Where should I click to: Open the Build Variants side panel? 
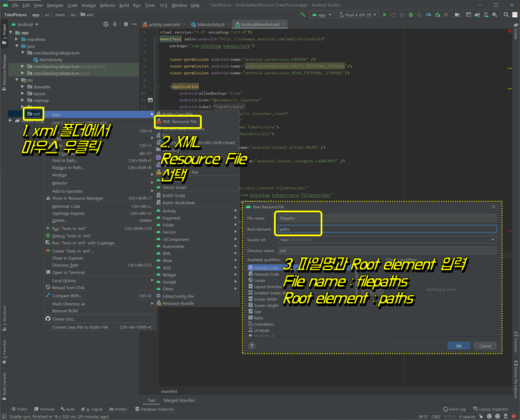pos(4,385)
